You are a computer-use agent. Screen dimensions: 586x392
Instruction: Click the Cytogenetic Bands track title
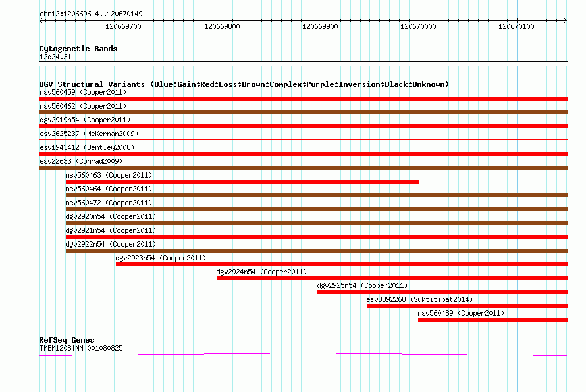tap(78, 49)
